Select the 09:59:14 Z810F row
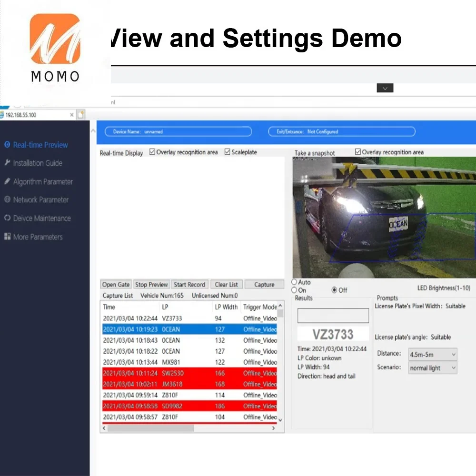The width and height of the screenshot is (476, 476). tap(190, 395)
